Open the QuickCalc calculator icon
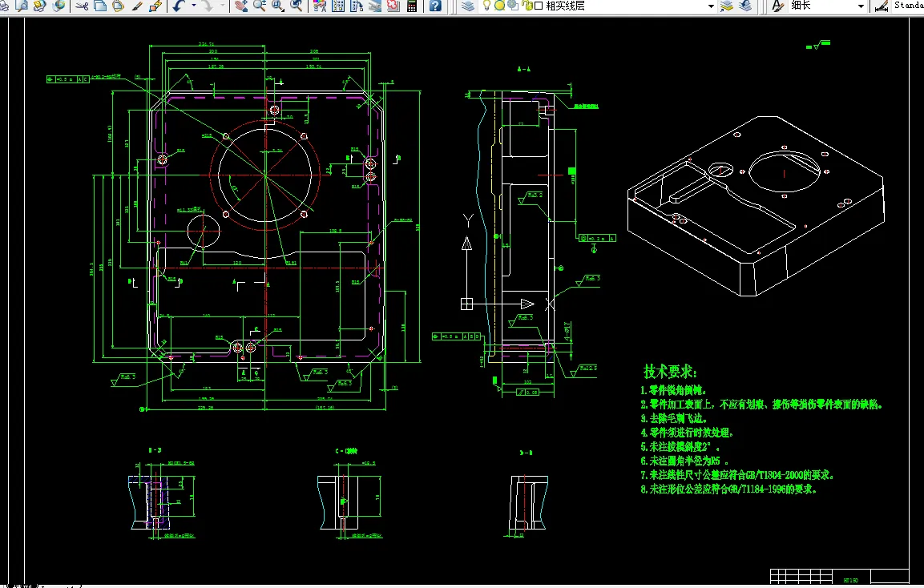924x588 pixels. (412, 6)
